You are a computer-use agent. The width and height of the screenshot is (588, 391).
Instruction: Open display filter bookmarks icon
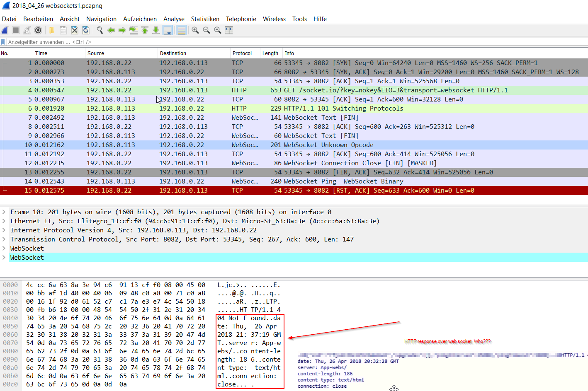coord(3,42)
